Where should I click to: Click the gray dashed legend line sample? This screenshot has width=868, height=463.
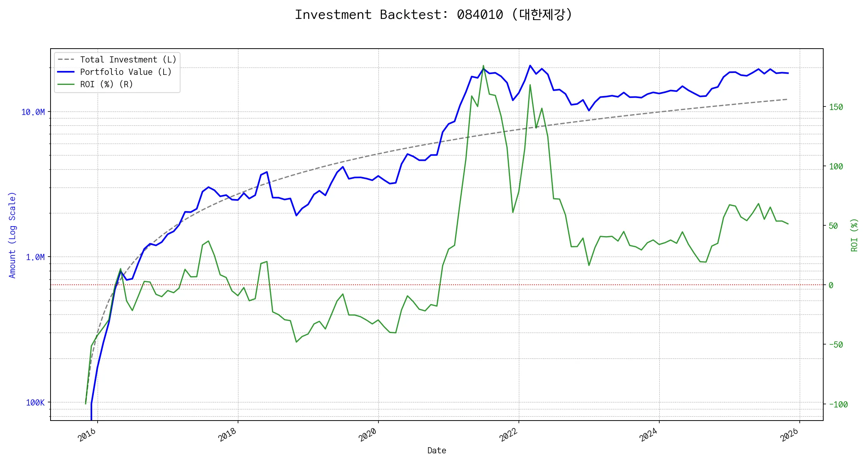(x=66, y=59)
